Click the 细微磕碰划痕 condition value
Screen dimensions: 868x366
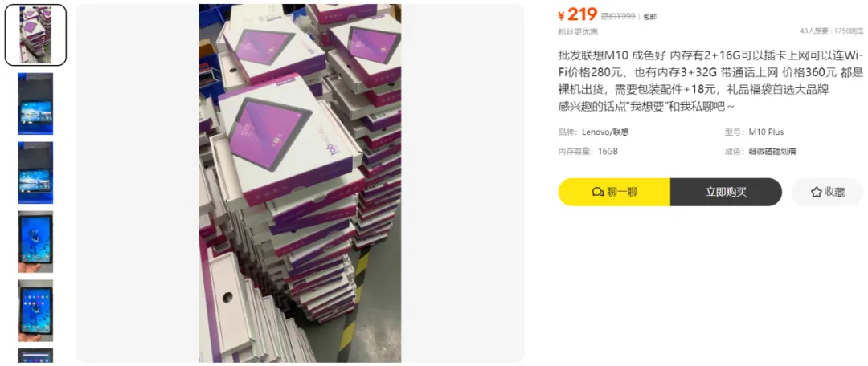coord(772,151)
